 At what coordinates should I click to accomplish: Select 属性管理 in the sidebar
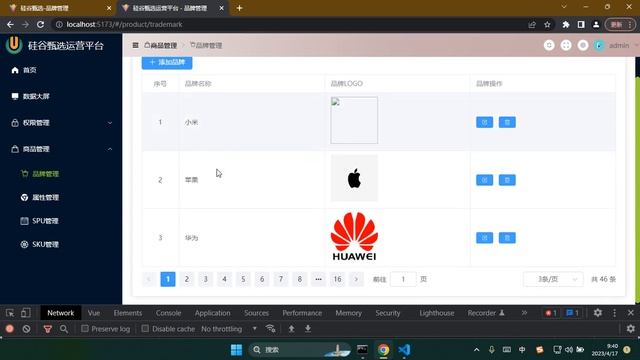(x=61, y=198)
